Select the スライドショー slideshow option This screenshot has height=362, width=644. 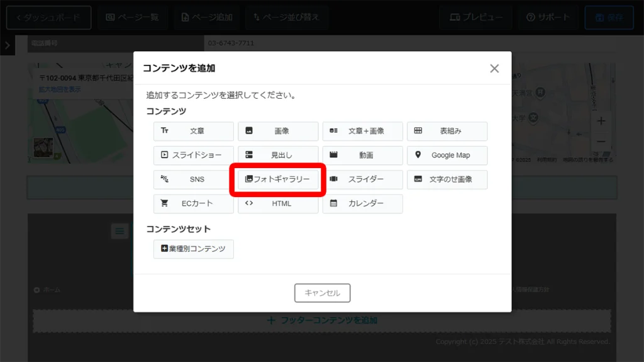(194, 155)
